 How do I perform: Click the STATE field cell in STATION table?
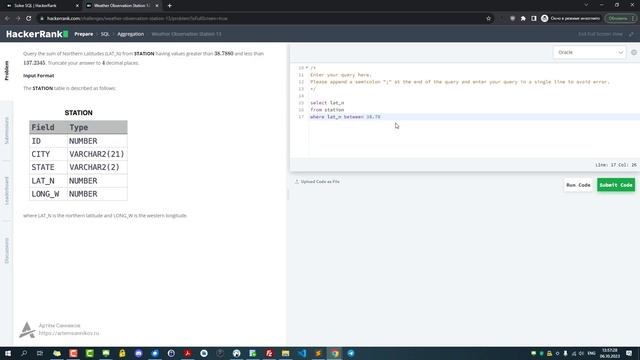coord(48,167)
